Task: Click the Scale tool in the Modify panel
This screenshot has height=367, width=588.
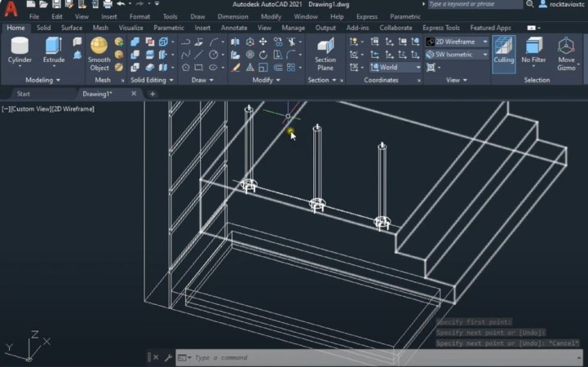Action: point(263,68)
